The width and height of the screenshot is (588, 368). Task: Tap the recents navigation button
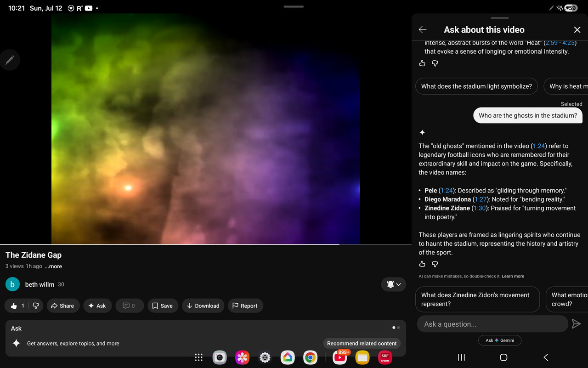pyautogui.click(x=462, y=357)
